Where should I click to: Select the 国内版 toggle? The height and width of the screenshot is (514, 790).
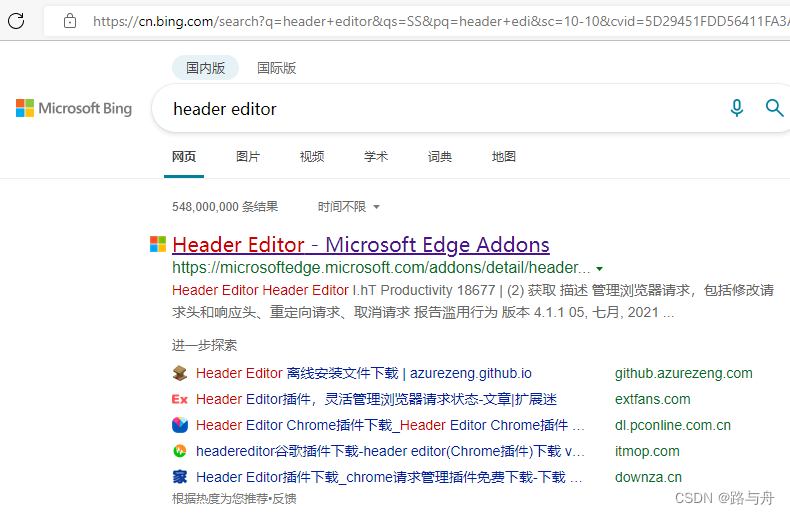click(x=206, y=68)
